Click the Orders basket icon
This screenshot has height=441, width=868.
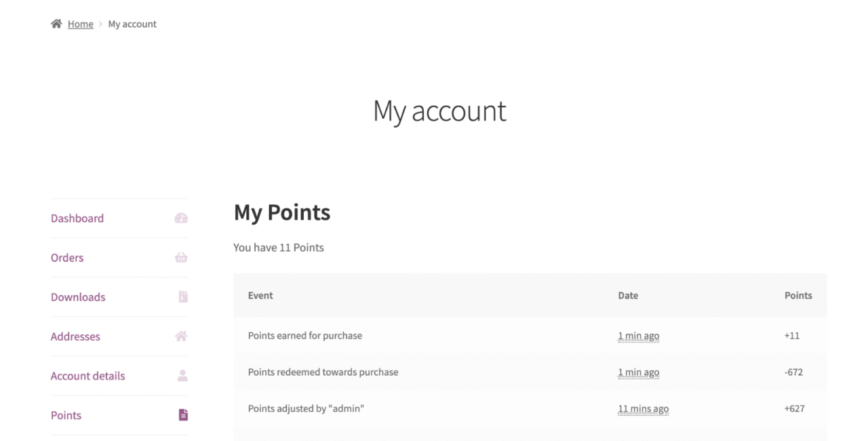click(x=181, y=258)
